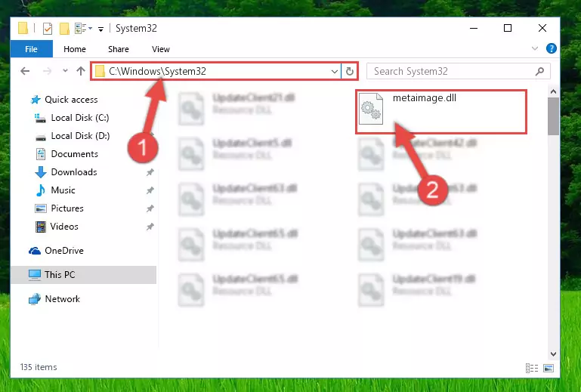Open recent locations dropdown arrow
Image resolution: width=581 pixels, height=392 pixels.
point(65,70)
